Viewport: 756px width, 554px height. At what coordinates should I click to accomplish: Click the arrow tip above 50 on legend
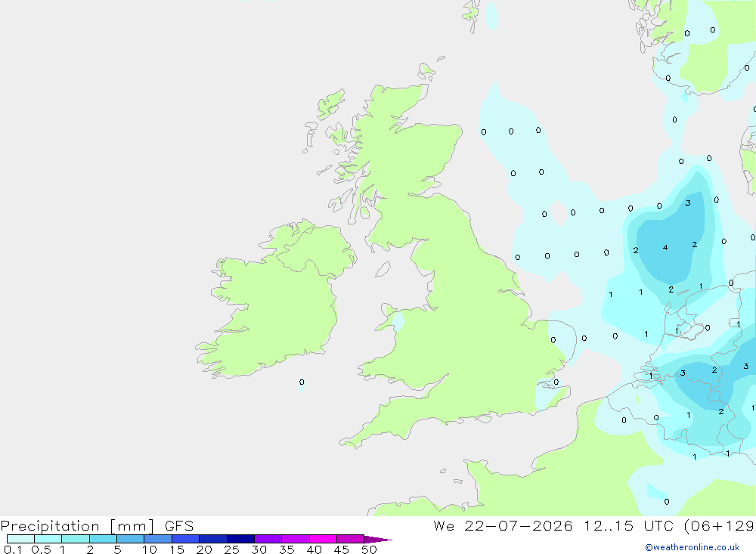tap(379, 540)
